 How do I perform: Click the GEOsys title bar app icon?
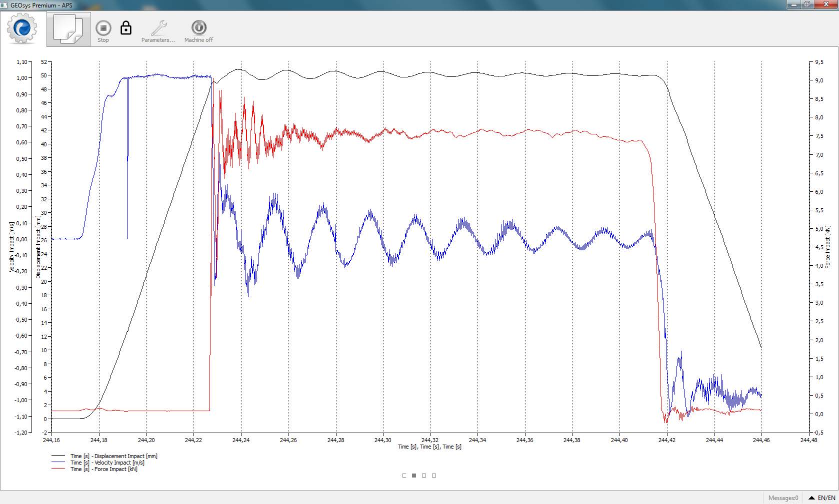pyautogui.click(x=4, y=5)
